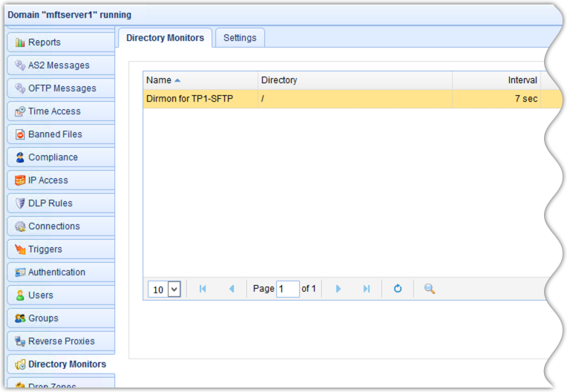This screenshot has width=567, height=392.
Task: Open the Reverse Proxies section
Action: 61,342
